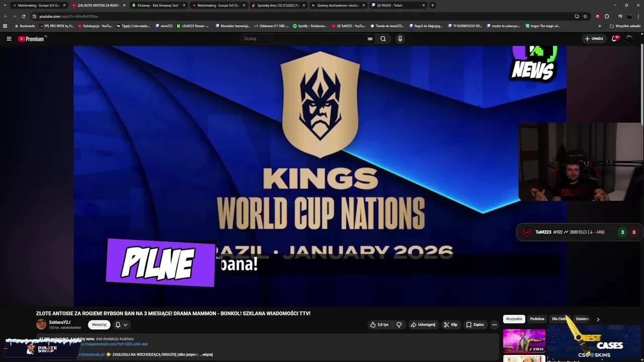Share the video via Udostępnij

coord(423,325)
